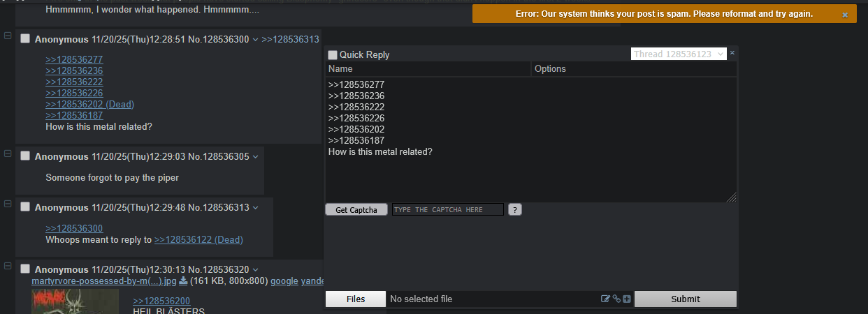Search image with google link

point(284,281)
